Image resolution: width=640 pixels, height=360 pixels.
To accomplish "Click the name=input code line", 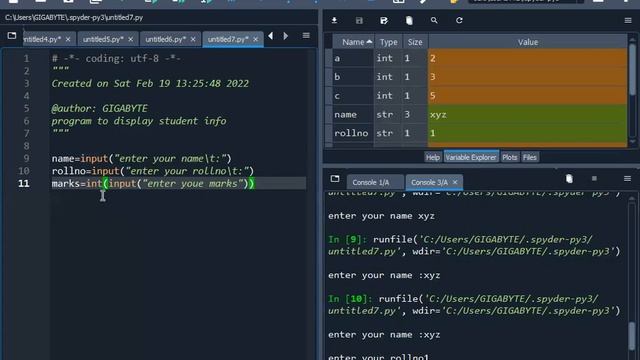I will (x=142, y=158).
